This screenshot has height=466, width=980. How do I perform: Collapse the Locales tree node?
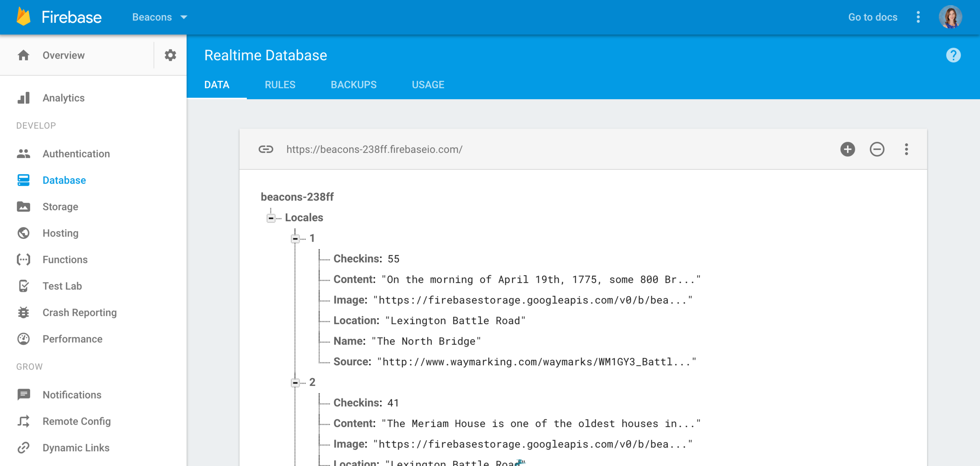coord(271,218)
